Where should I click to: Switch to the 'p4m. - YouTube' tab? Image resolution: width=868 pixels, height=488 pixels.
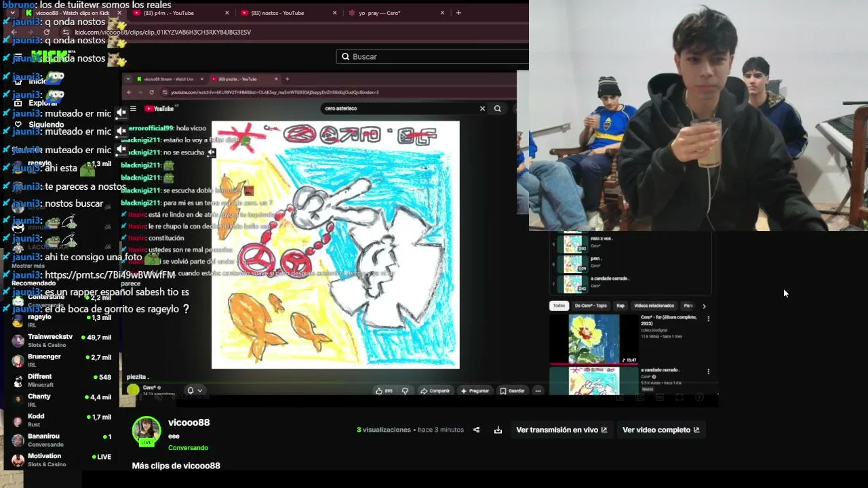coord(181,13)
